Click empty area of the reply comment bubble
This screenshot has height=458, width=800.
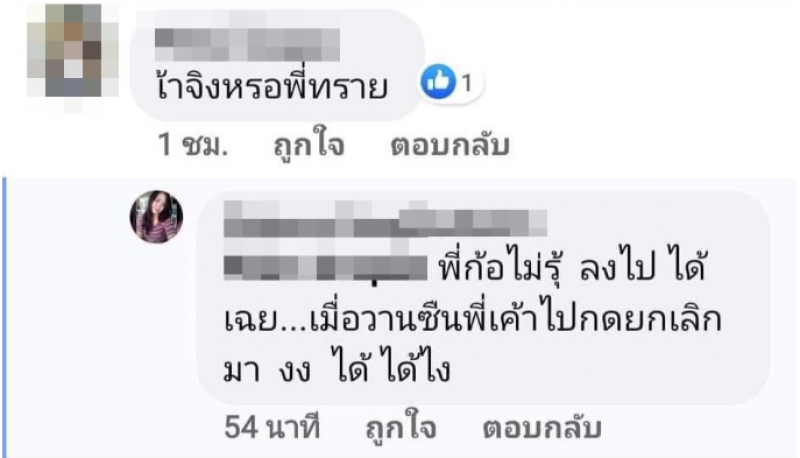(x=612, y=370)
